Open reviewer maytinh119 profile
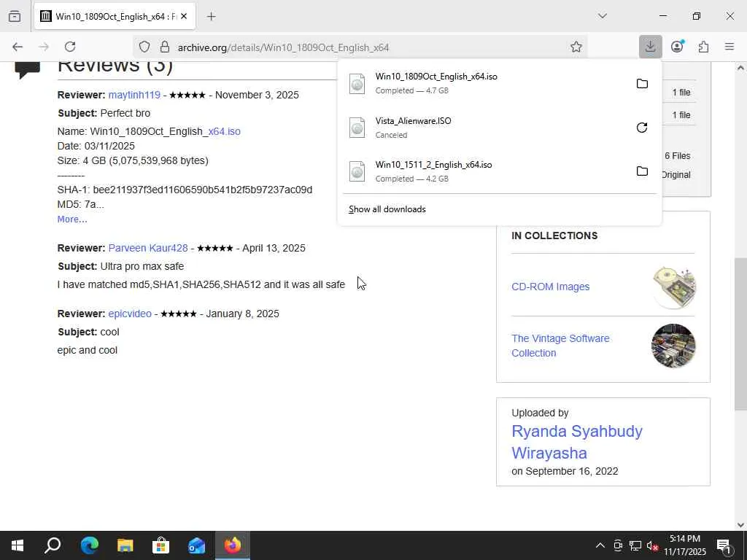Image resolution: width=747 pixels, height=560 pixels. click(x=134, y=95)
